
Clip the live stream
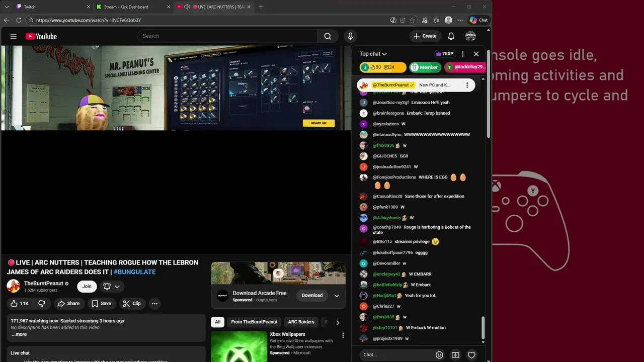[132, 304]
